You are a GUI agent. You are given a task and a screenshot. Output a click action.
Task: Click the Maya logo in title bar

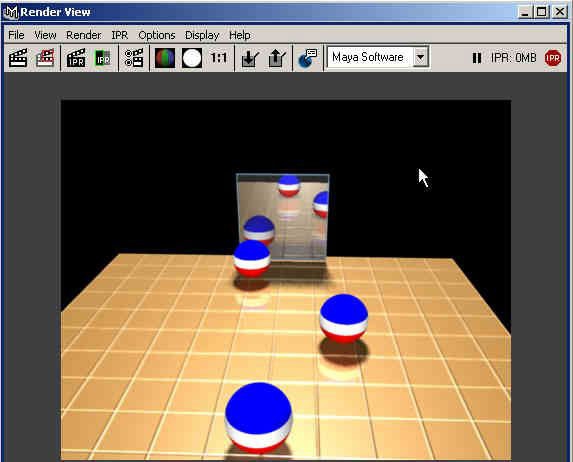(11, 12)
